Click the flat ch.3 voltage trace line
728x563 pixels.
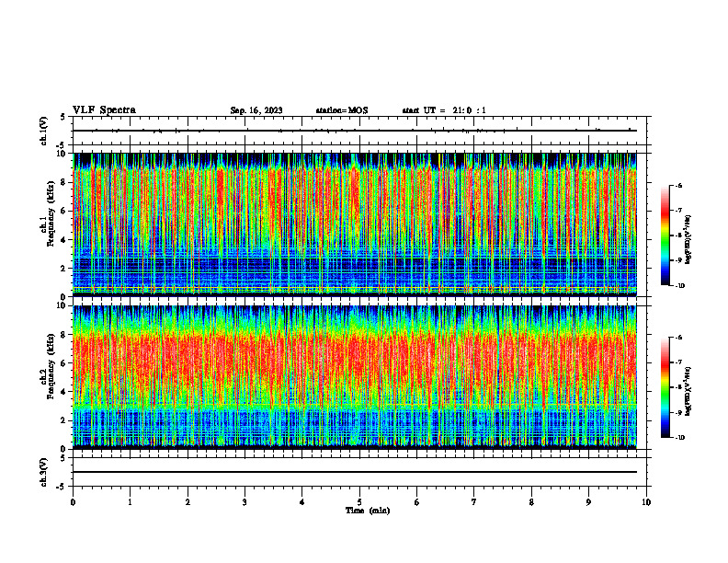pyautogui.click(x=355, y=472)
